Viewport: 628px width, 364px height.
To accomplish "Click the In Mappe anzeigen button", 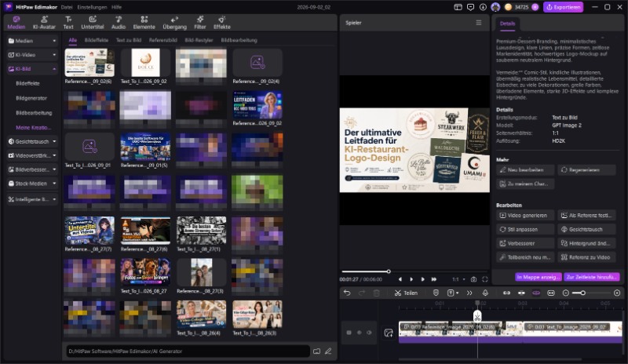I will point(539,277).
